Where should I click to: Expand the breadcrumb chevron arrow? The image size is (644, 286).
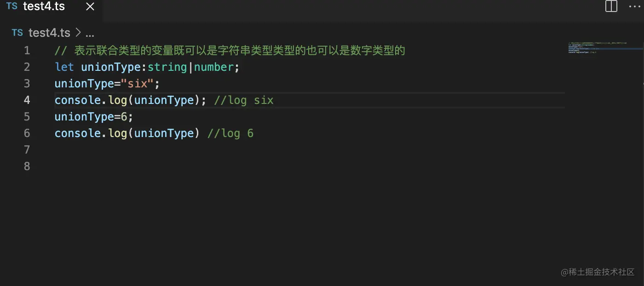pos(78,33)
